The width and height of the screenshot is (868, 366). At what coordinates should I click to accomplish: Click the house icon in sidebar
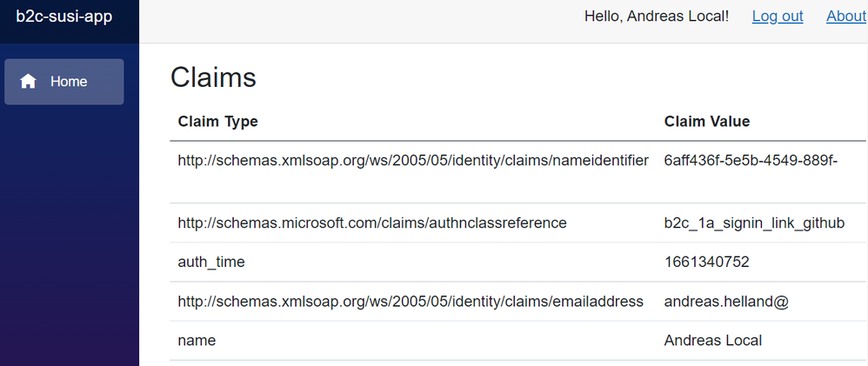click(x=29, y=82)
